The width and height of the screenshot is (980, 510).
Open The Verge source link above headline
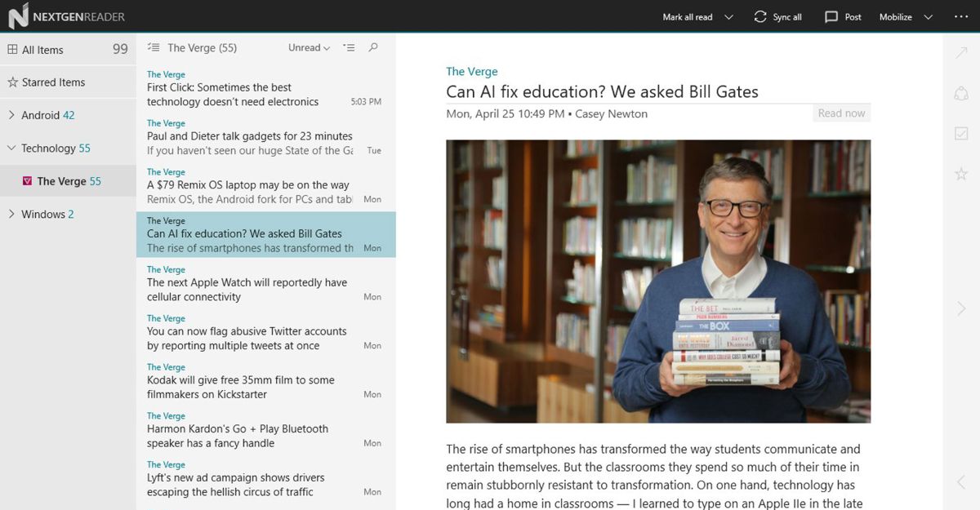point(471,72)
